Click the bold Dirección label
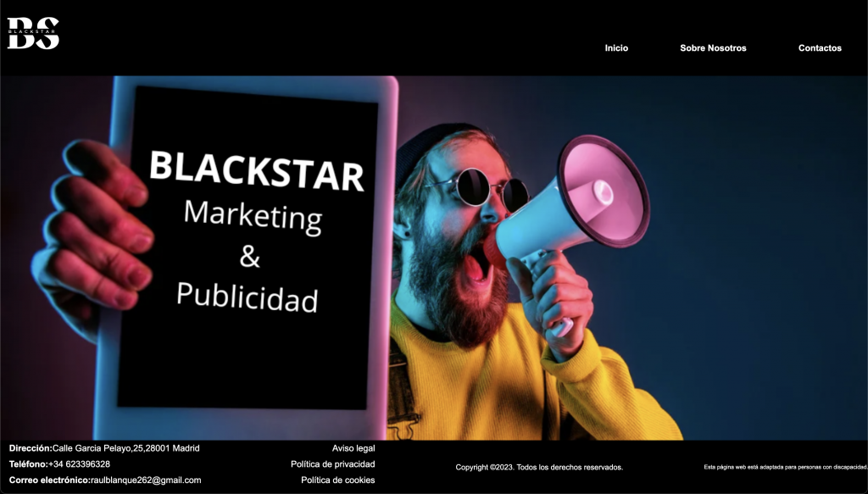The height and width of the screenshot is (494, 868). pyautogui.click(x=31, y=448)
